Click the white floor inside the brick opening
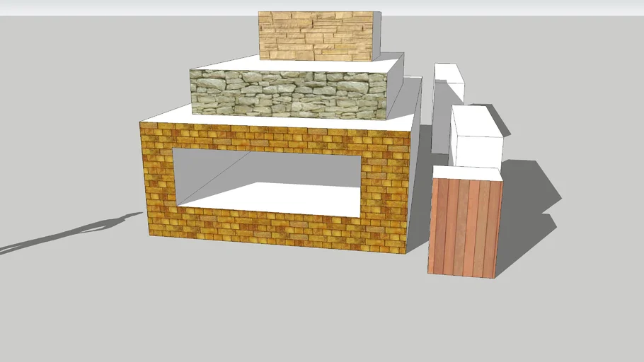The height and width of the screenshot is (362, 644). point(276,198)
